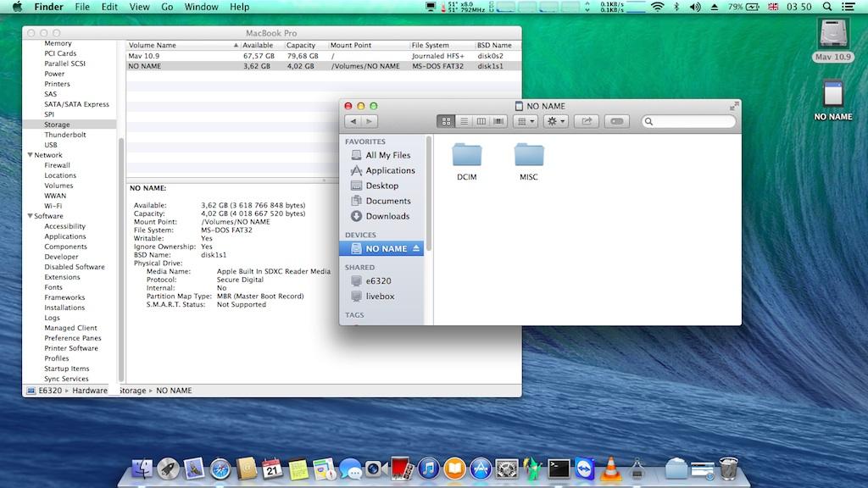Switch Finder to Cover Flow view
Screen dimensions: 868x488
pyautogui.click(x=498, y=121)
